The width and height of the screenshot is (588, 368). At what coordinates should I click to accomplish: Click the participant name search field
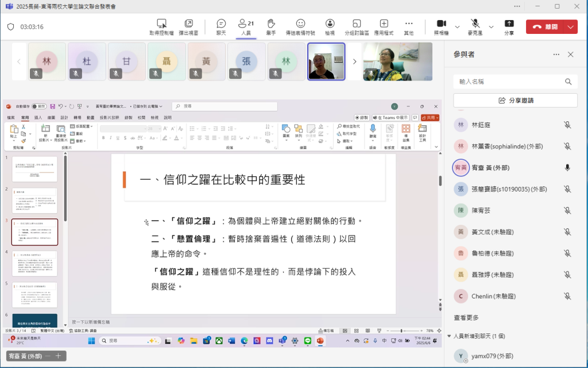tap(515, 82)
